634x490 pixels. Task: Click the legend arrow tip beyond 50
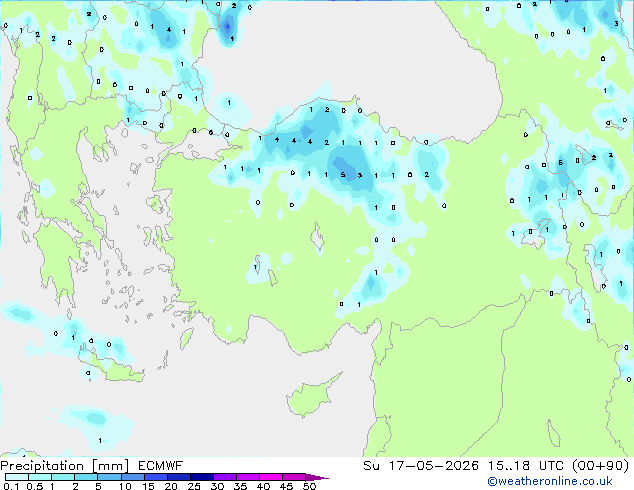(x=317, y=477)
